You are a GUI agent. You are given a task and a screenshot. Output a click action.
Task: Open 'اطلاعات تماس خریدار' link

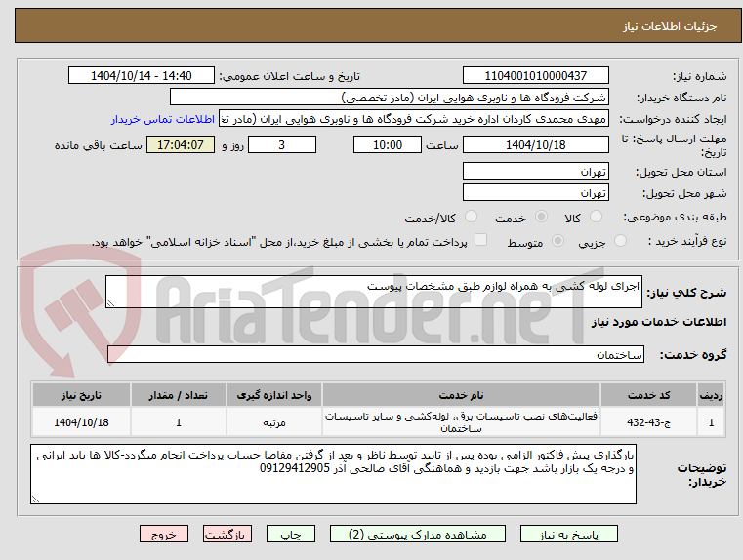(x=163, y=119)
